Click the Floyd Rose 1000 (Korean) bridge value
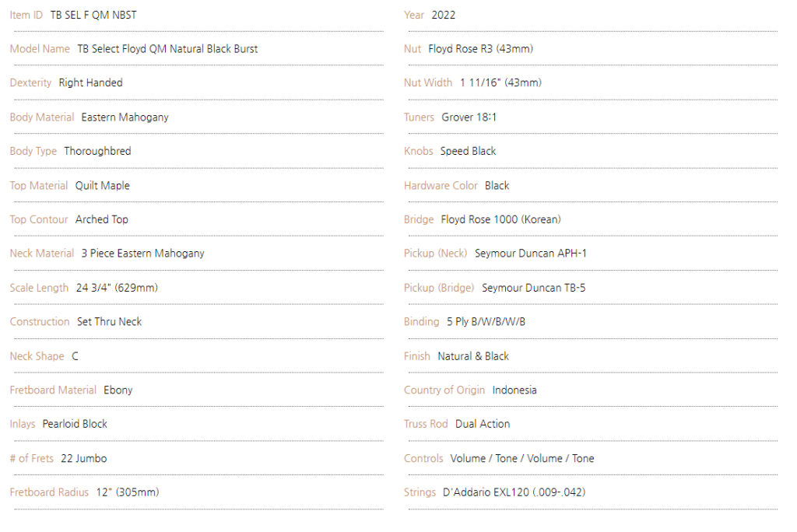 click(500, 219)
